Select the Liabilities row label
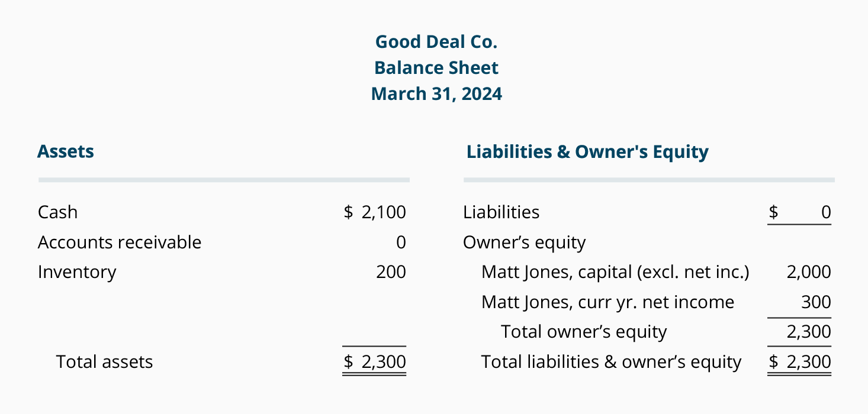This screenshot has width=868, height=414. 501,212
